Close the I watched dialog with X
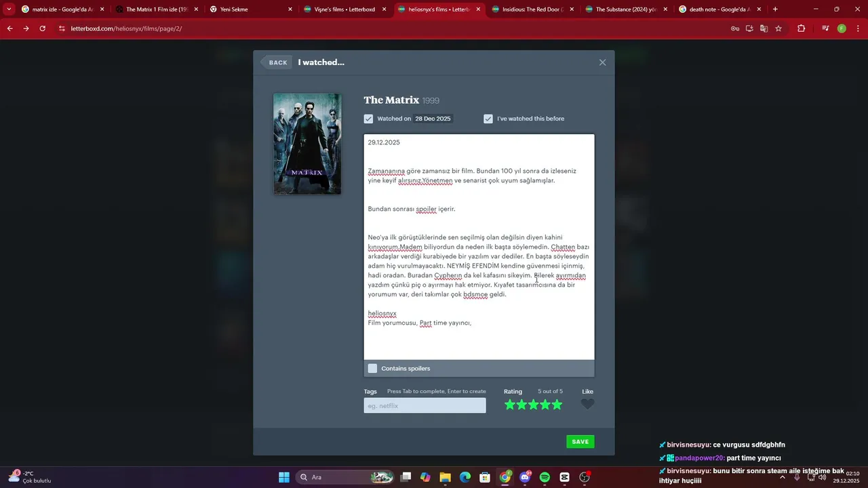The image size is (868, 488). pos(602,62)
